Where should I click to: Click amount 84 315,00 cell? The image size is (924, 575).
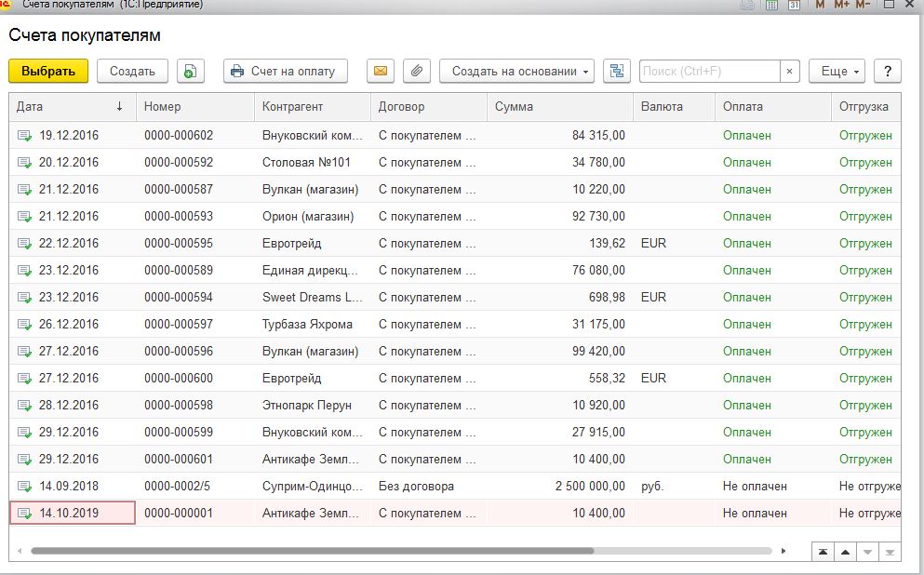pyautogui.click(x=560, y=136)
